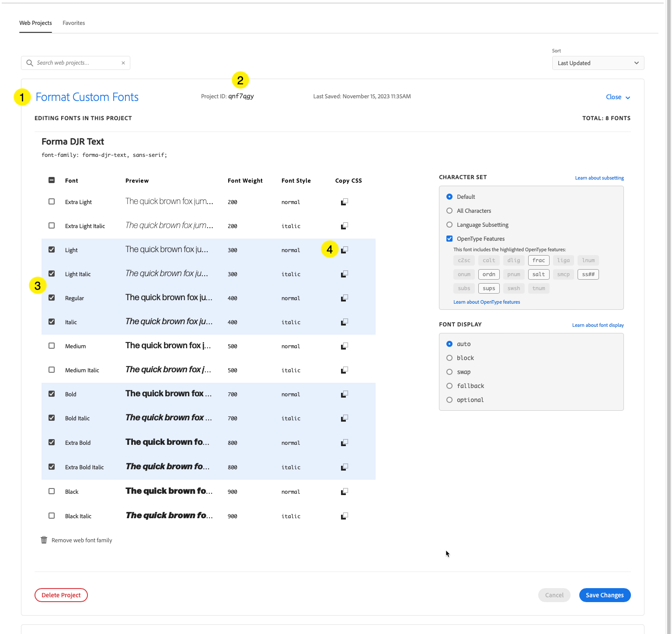The width and height of the screenshot is (672, 634).
Task: Copy CSS for Regular font
Action: coord(345,298)
